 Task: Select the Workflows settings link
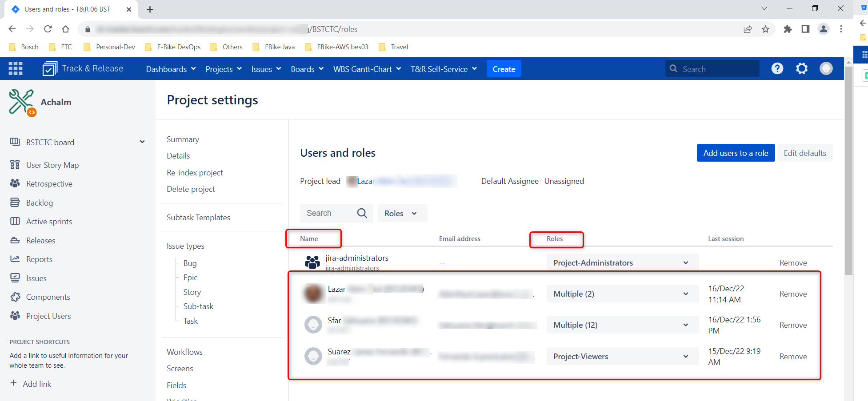point(184,352)
